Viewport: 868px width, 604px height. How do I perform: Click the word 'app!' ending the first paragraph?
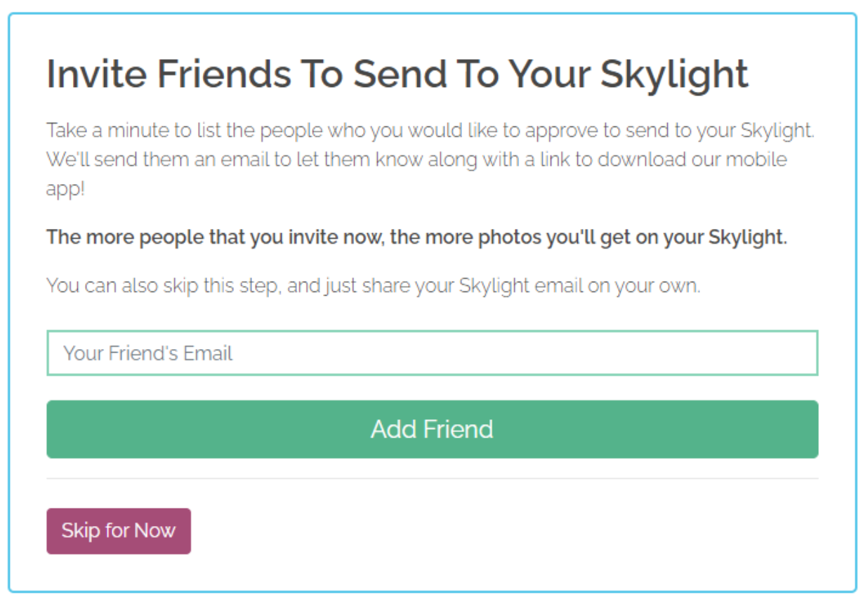65,190
